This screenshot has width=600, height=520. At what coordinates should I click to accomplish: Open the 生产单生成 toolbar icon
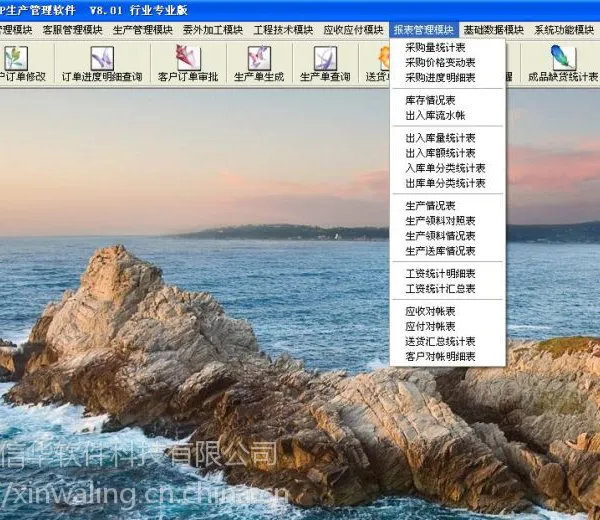[x=259, y=59]
